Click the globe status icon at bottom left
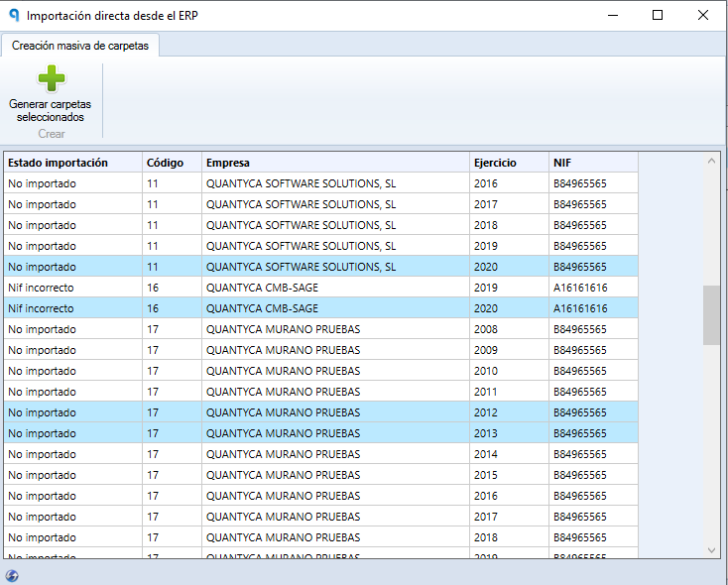728x585 pixels. (x=12, y=576)
